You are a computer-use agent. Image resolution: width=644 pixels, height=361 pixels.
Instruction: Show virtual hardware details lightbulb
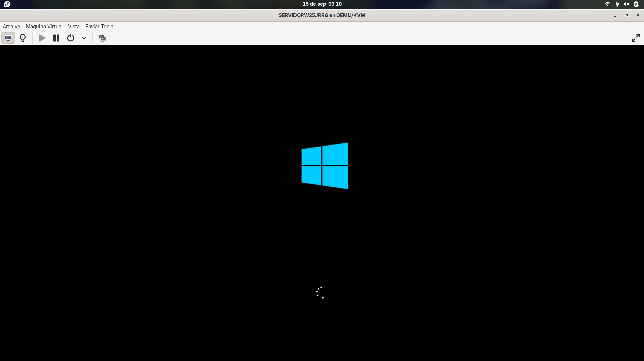[x=23, y=38]
